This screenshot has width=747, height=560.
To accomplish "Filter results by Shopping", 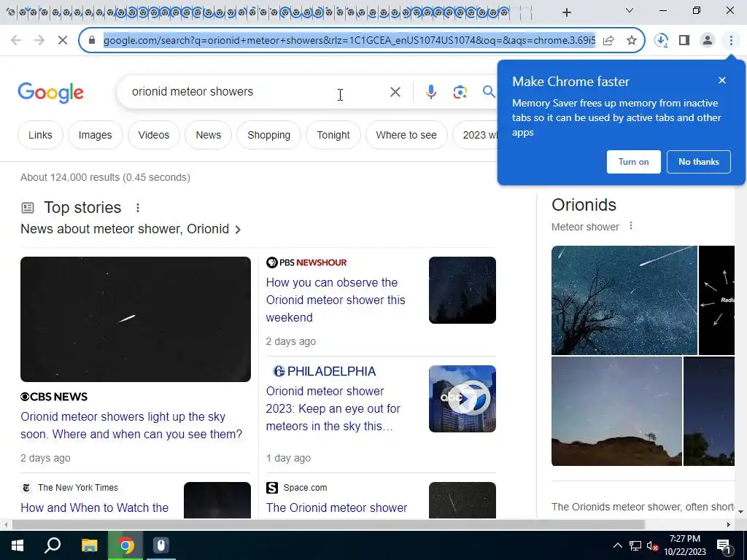I will [x=268, y=135].
